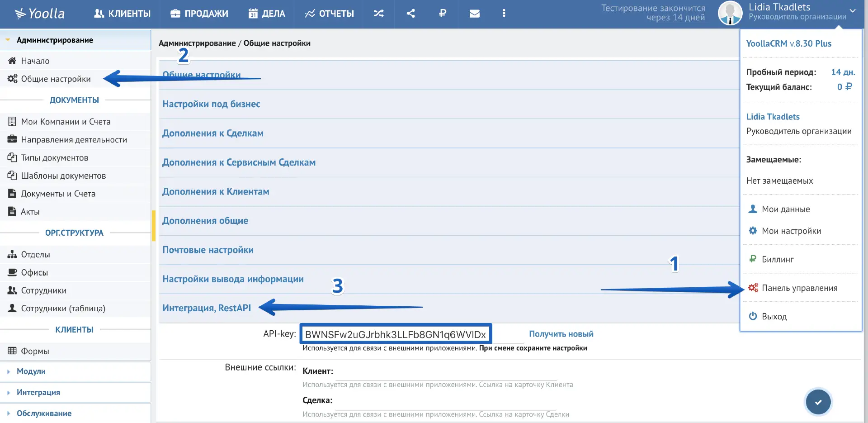Open the ОТЧЕТЫ top menu
This screenshot has width=868, height=423.
(329, 14)
